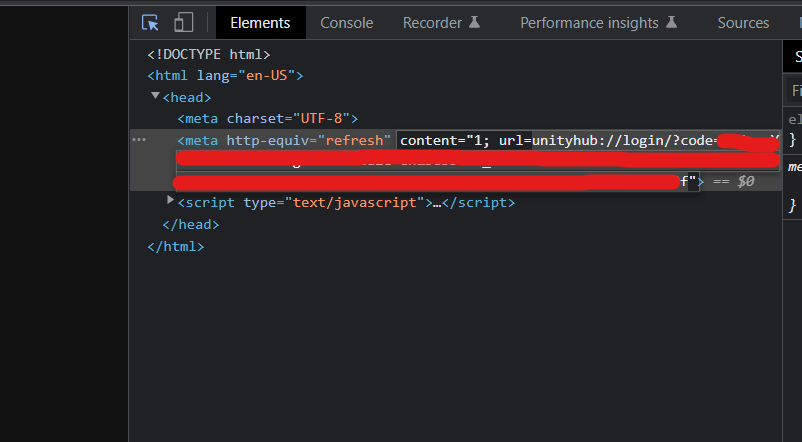Select the closing </html> tag

point(176,247)
